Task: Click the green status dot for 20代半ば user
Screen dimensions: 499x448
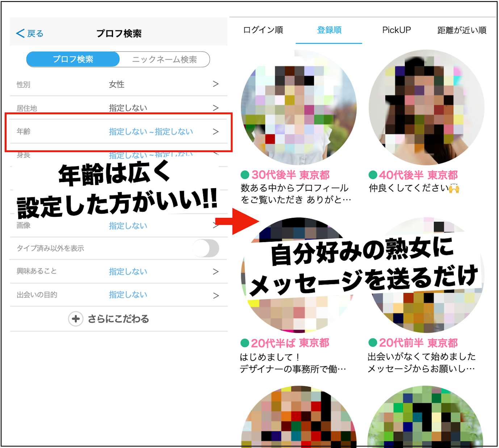Action: 245,343
